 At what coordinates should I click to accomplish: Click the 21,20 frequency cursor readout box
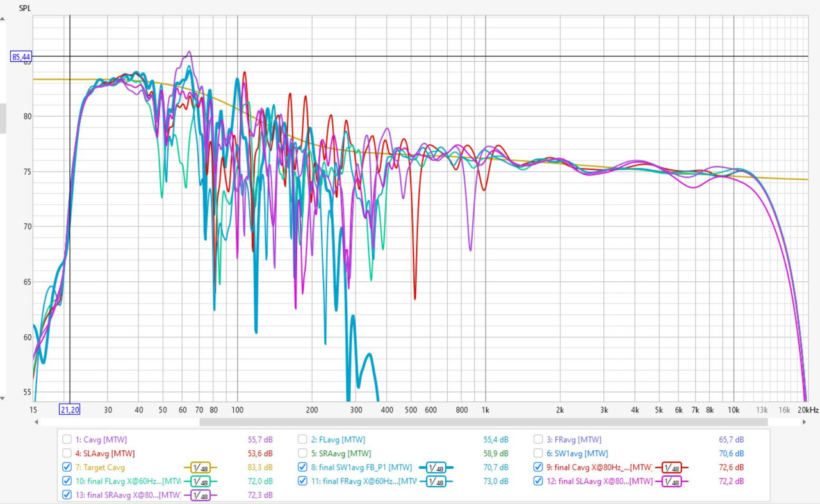click(x=69, y=409)
